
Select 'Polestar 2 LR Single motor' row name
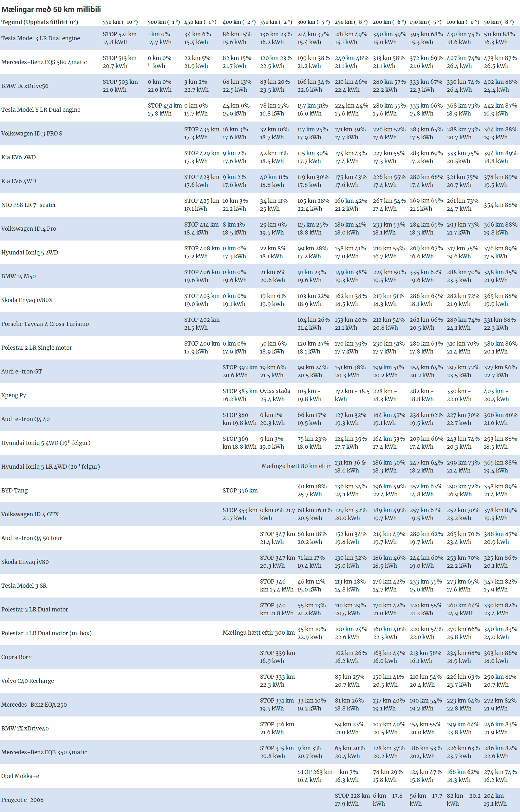click(x=37, y=348)
